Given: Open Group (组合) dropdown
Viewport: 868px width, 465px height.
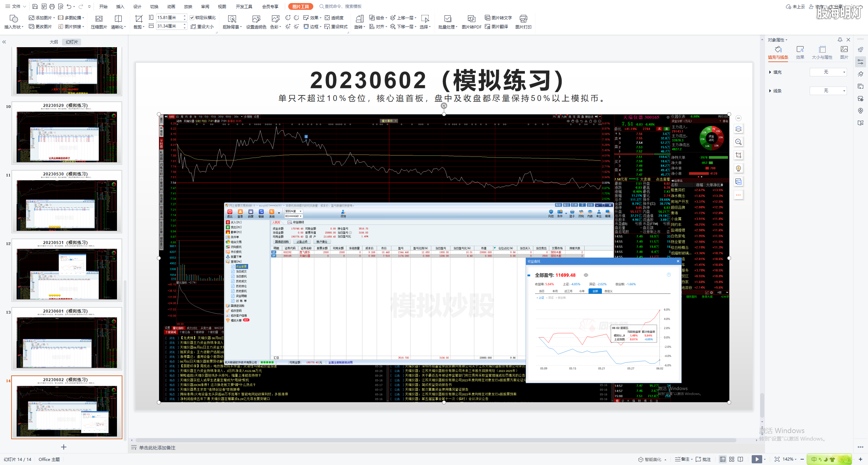Looking at the screenshot, I should tap(378, 18).
